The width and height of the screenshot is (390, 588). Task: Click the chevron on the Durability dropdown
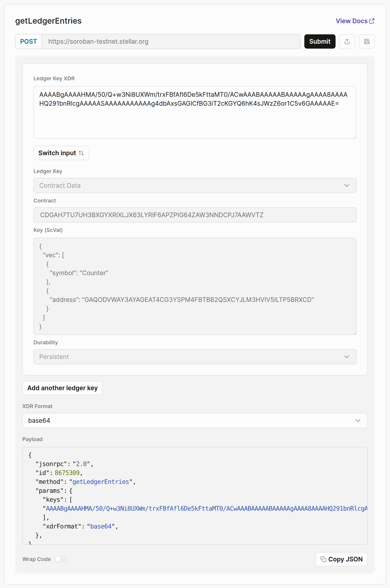point(347,357)
